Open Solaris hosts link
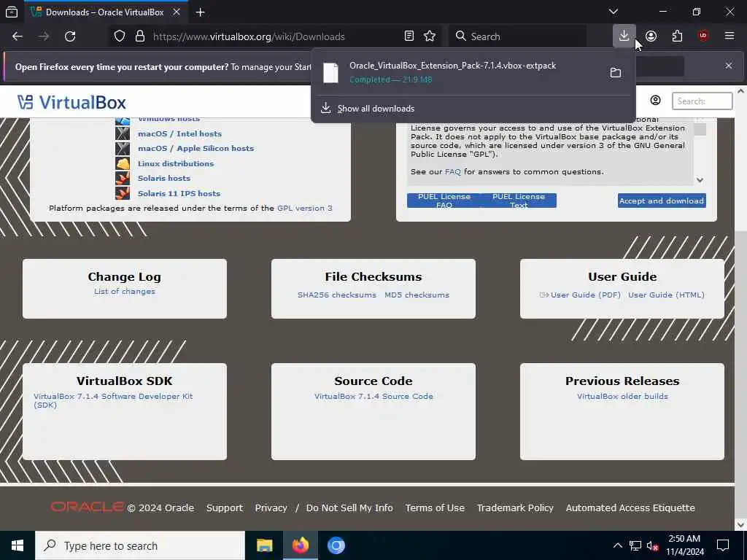 tap(164, 178)
